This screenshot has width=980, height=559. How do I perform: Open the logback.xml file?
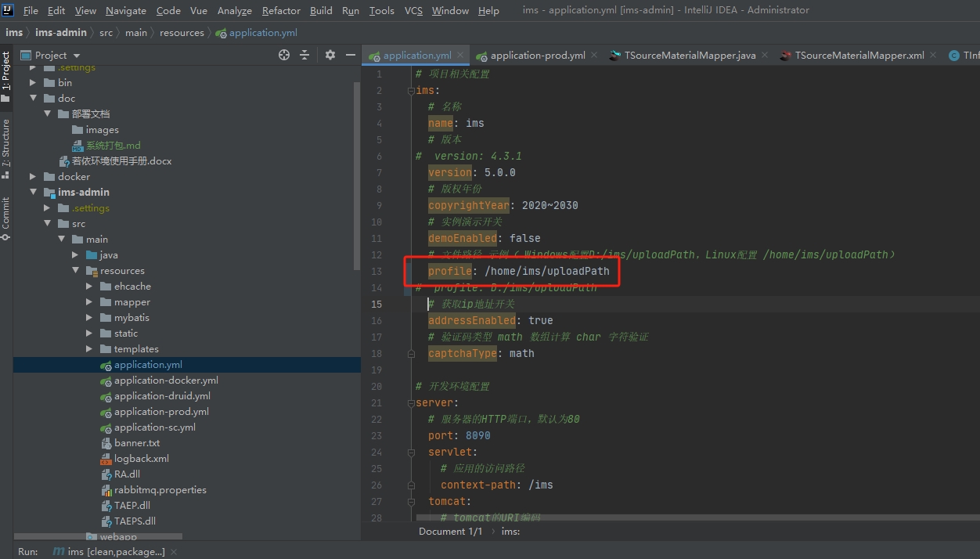pyautogui.click(x=141, y=459)
